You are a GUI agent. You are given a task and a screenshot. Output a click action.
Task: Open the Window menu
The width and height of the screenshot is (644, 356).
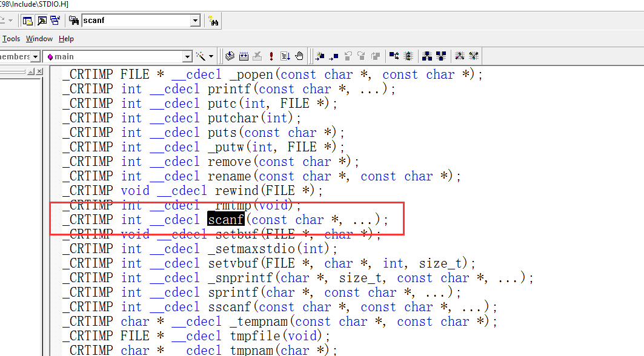coord(39,39)
